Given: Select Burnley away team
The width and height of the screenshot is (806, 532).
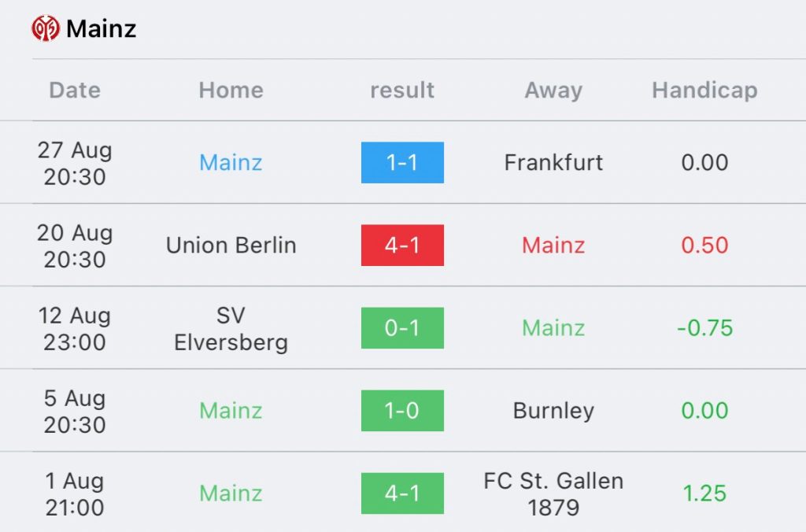Looking at the screenshot, I should [x=553, y=411].
